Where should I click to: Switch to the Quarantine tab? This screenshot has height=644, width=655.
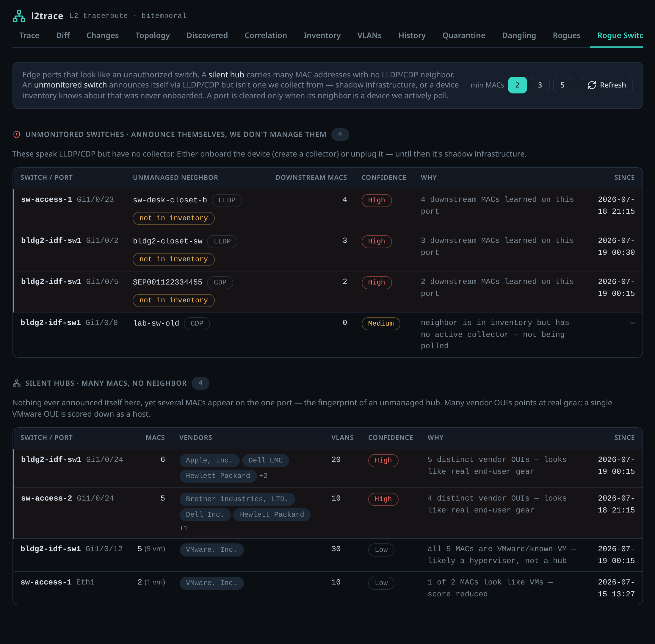point(464,35)
